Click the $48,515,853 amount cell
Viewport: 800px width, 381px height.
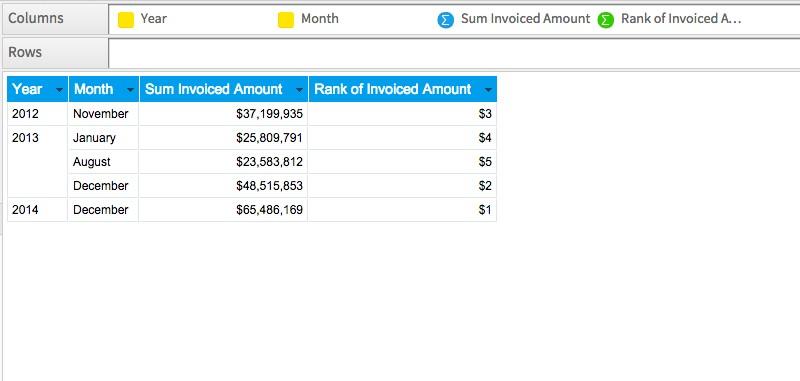[x=223, y=186]
